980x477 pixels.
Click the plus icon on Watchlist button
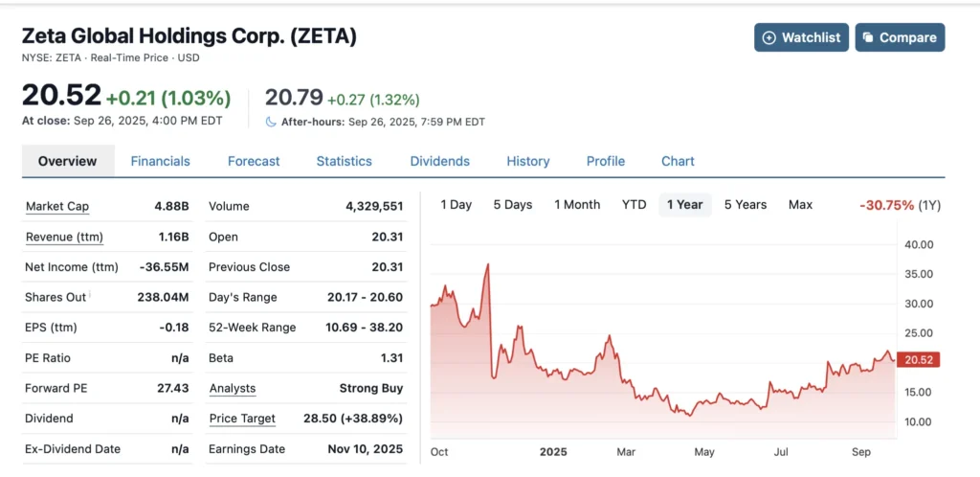point(769,37)
